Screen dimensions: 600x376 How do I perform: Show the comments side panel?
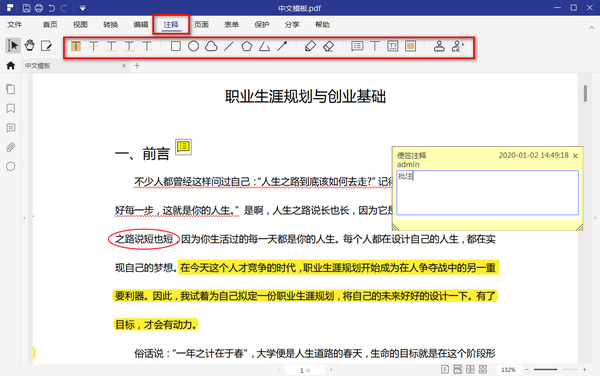click(11, 128)
